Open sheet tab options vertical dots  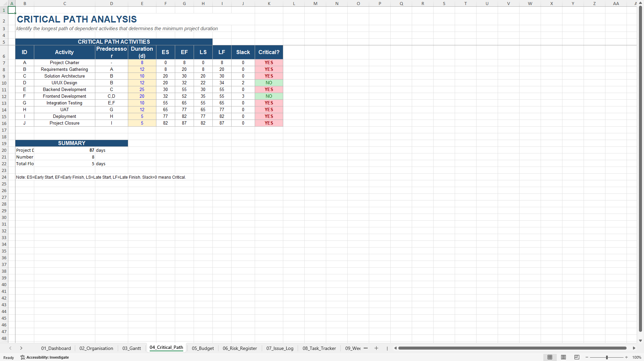(387, 348)
